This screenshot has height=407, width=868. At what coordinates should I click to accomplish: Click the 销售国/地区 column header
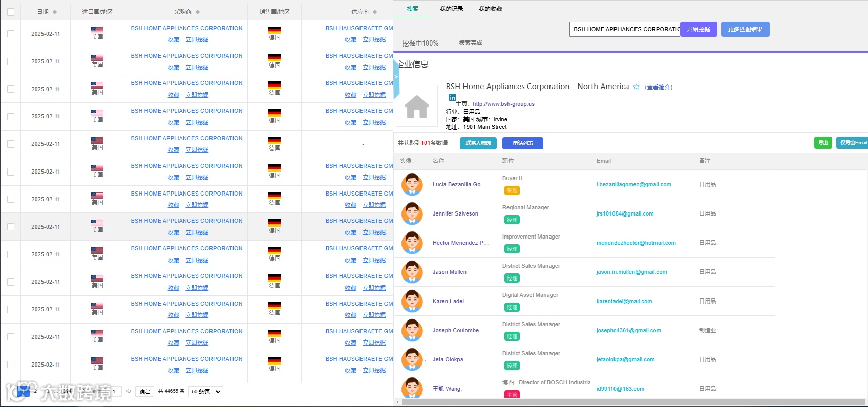click(x=274, y=12)
